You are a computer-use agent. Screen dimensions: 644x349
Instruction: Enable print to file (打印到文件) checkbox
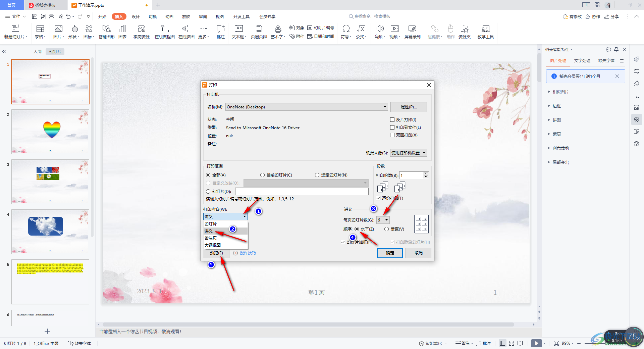click(392, 127)
